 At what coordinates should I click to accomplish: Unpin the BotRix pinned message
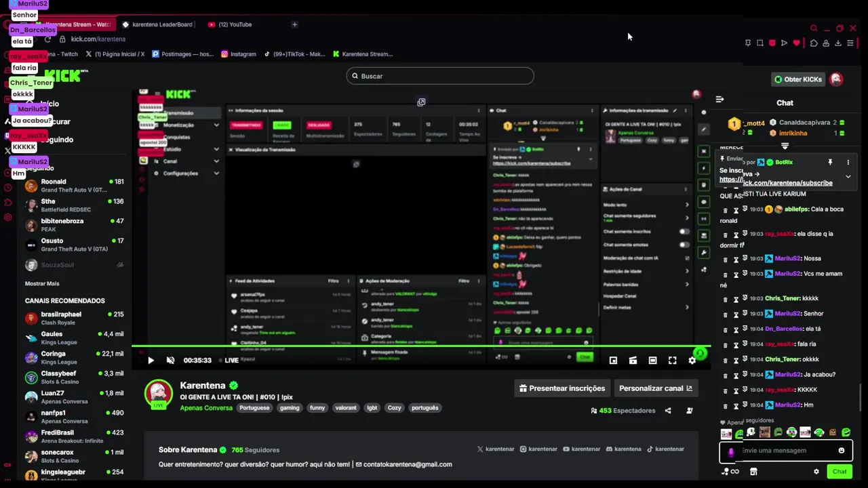(830, 163)
